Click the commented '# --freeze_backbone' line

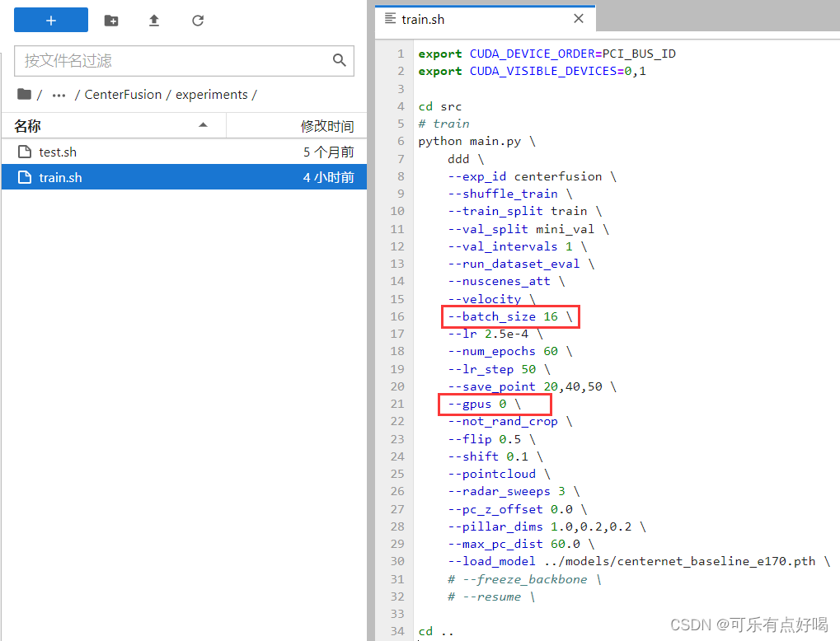click(x=518, y=579)
